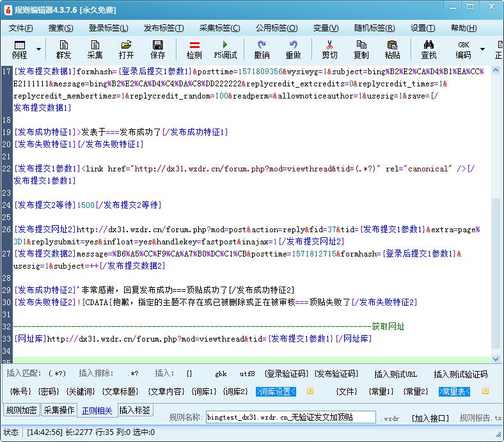Click into the 规则名称 text field
504x442 pixels.
click(x=290, y=417)
